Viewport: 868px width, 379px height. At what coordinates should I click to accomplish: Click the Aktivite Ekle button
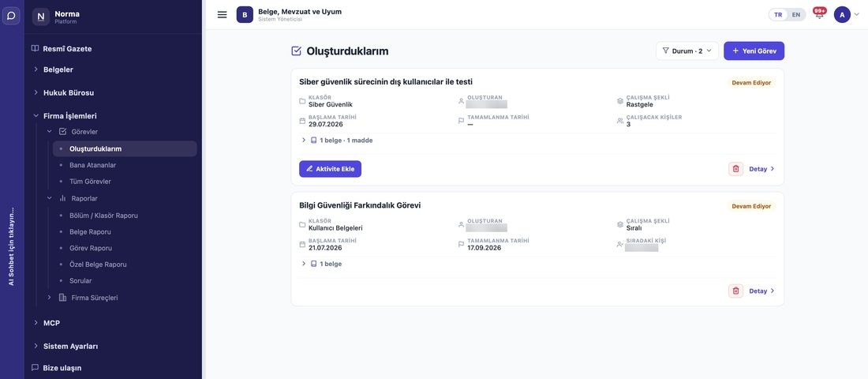tap(331, 168)
